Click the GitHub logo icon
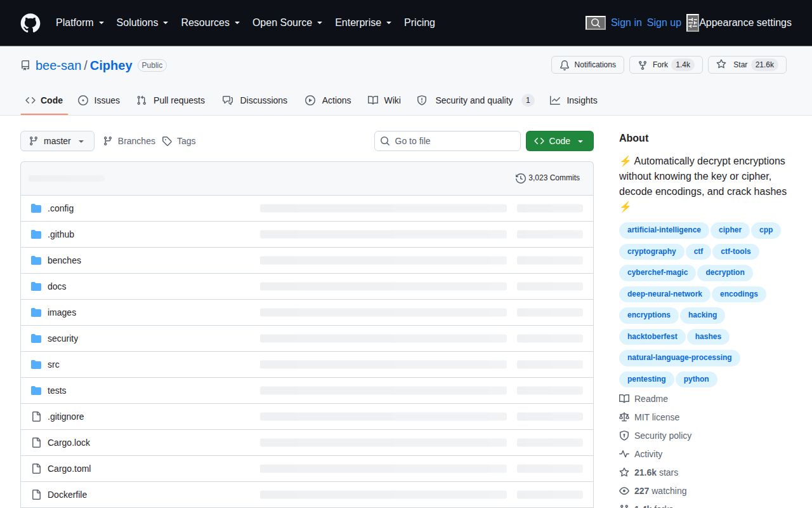The width and height of the screenshot is (812, 508). pos(30,23)
